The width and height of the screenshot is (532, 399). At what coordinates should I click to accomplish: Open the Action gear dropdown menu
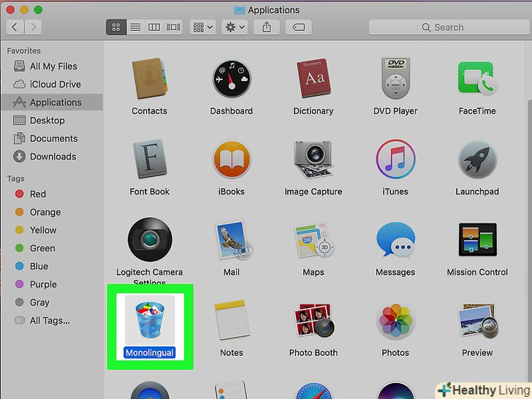tap(235, 27)
